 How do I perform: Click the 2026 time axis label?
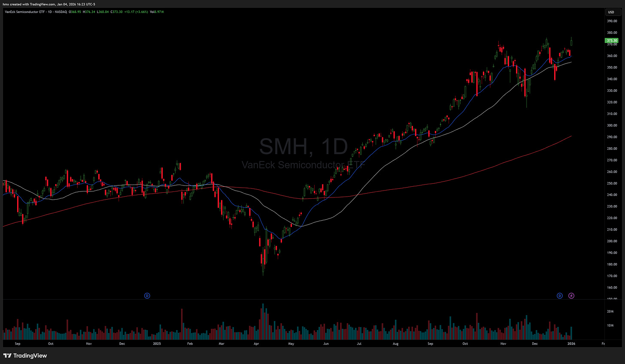(571, 344)
